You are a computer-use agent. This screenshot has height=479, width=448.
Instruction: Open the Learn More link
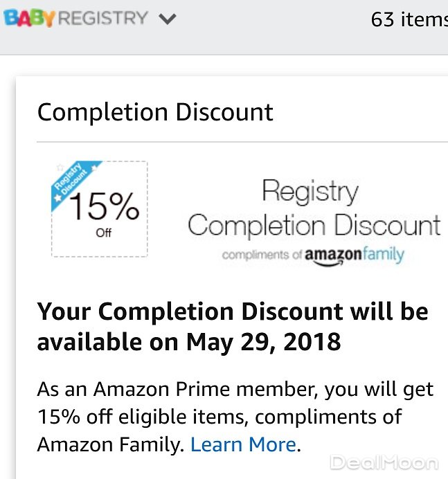(243, 444)
